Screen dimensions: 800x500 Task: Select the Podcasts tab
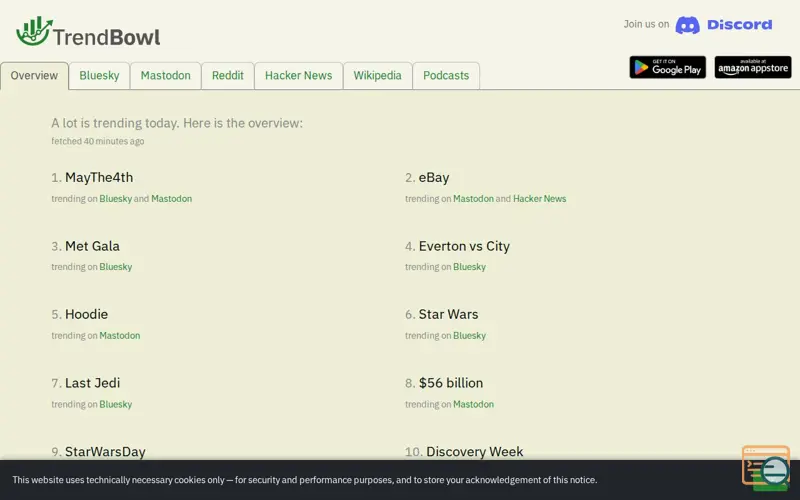[446, 76]
